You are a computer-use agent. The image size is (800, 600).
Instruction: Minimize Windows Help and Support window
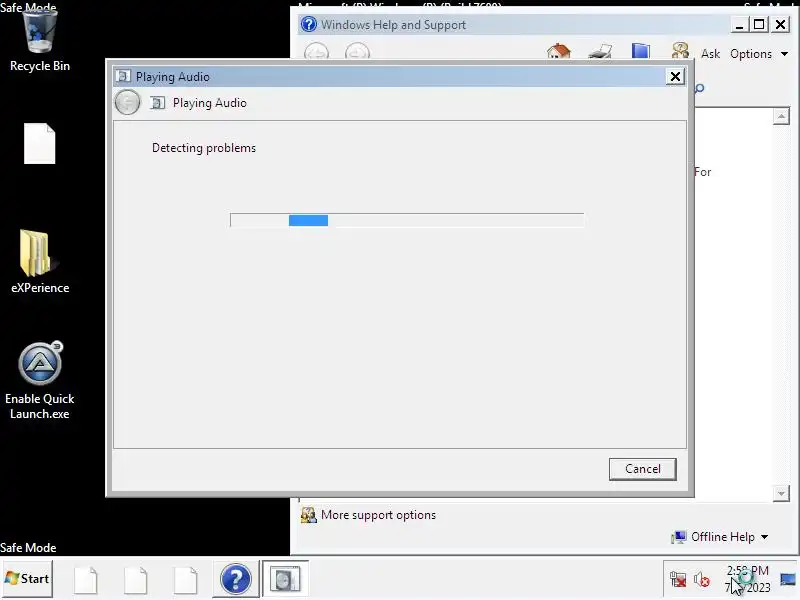click(x=739, y=24)
